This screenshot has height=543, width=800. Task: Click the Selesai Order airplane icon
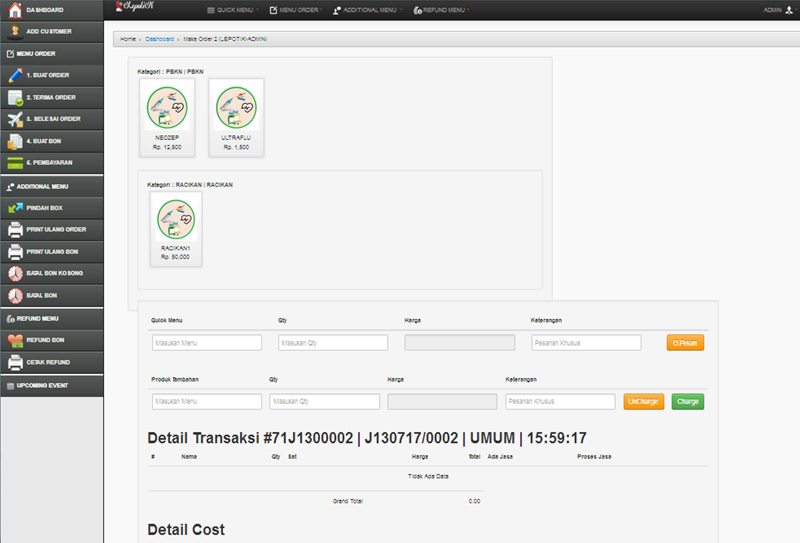[x=15, y=119]
